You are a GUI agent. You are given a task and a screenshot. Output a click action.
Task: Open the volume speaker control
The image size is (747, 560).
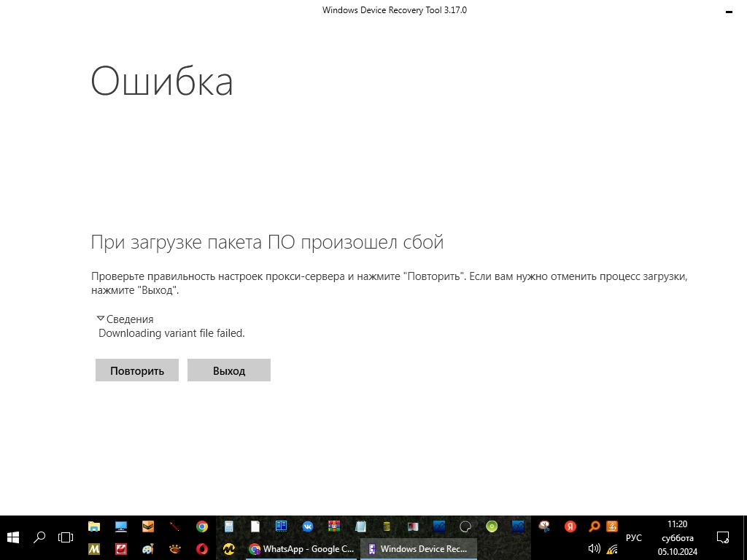tap(594, 549)
